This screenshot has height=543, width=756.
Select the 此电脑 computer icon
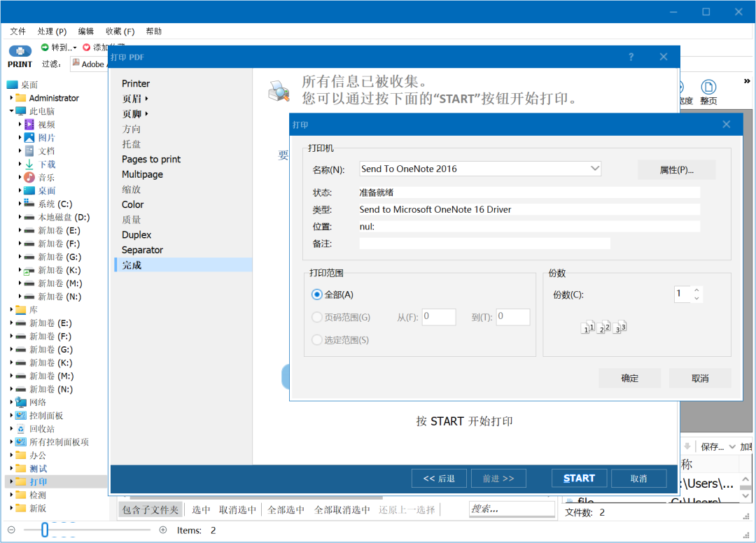pyautogui.click(x=21, y=111)
